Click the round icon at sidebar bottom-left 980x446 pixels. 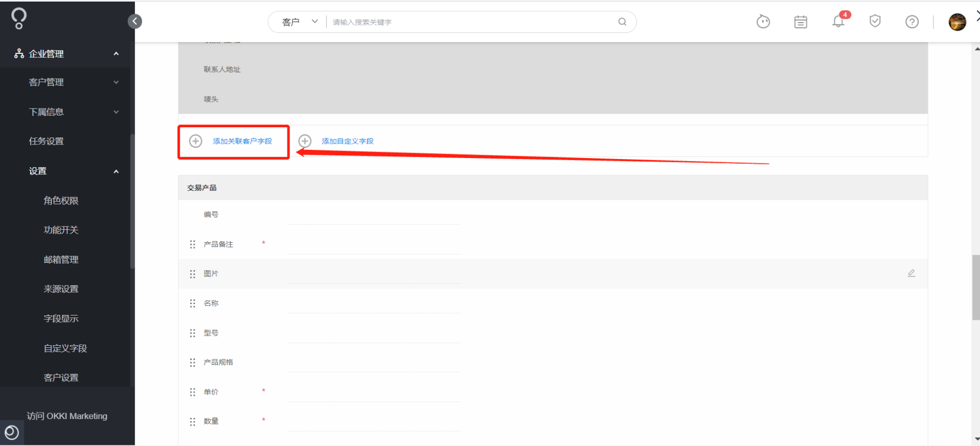tap(11, 433)
